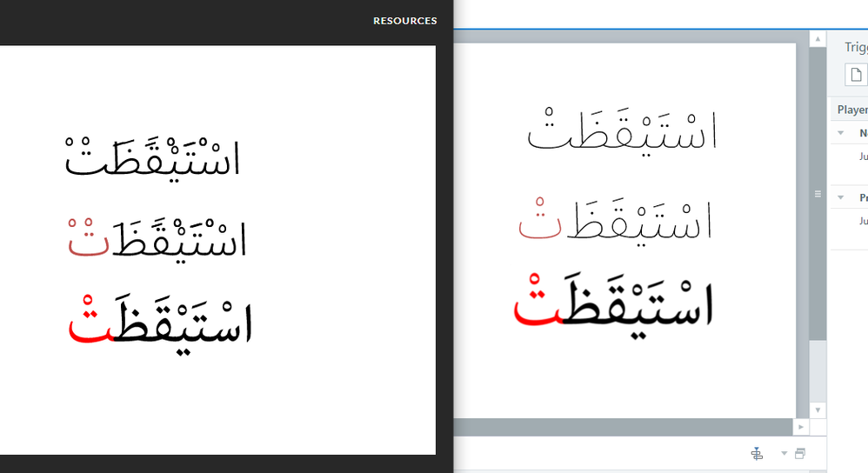Click the Player panel header label

(x=852, y=110)
